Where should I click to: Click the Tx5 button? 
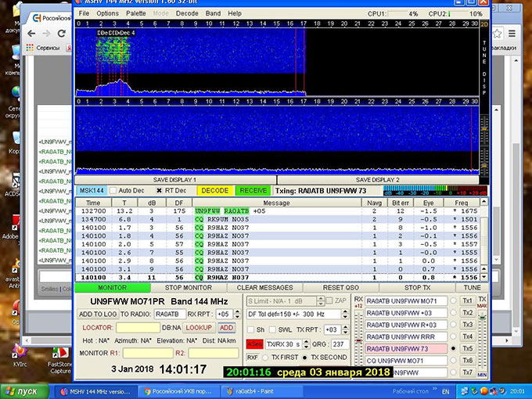(x=468, y=349)
